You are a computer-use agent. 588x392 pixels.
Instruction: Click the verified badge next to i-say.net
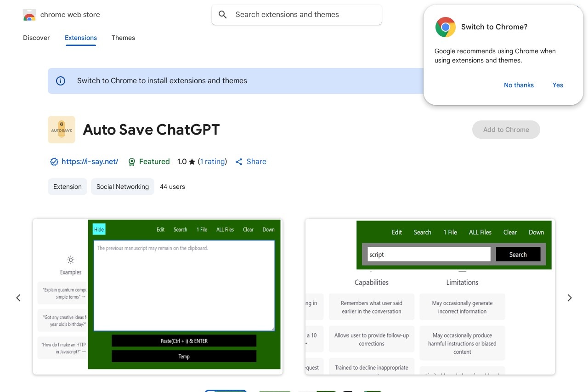click(54, 162)
